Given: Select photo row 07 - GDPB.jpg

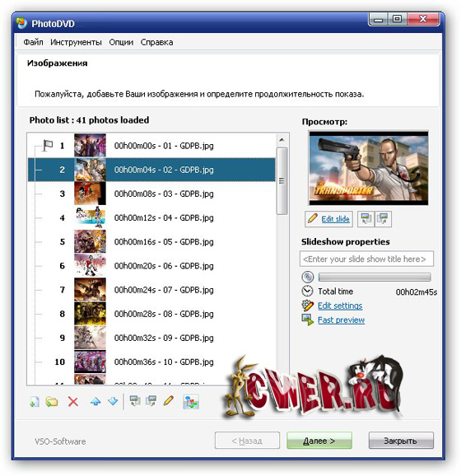Looking at the screenshot, I should 151,290.
